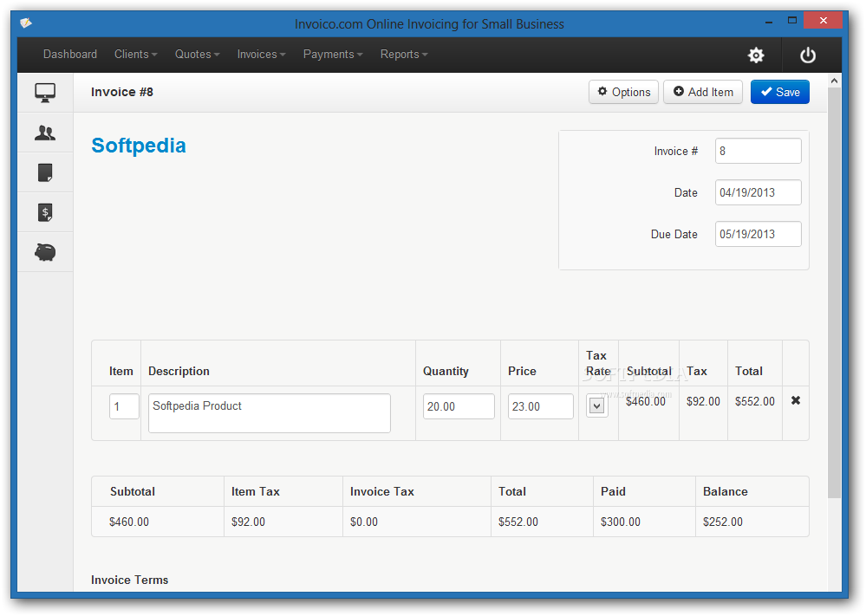This screenshot has width=866, height=616.
Task: Open the Tax Rate dropdown
Action: click(x=596, y=407)
